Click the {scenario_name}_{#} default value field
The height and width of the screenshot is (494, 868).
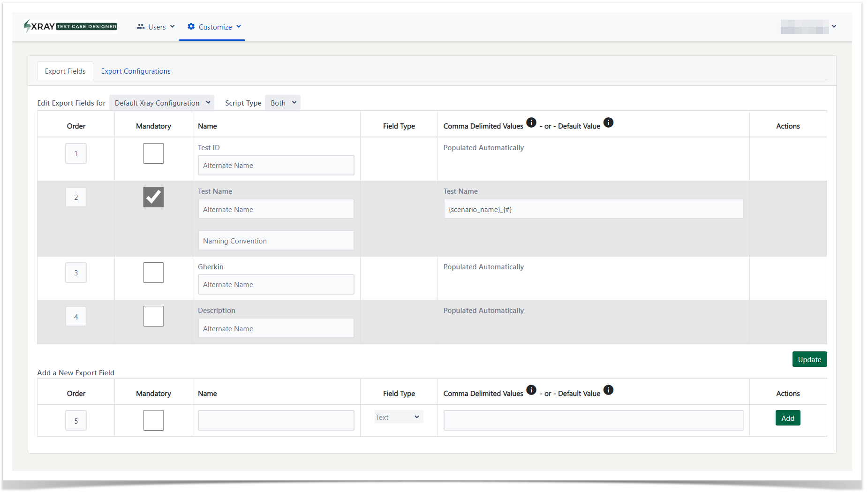(594, 209)
